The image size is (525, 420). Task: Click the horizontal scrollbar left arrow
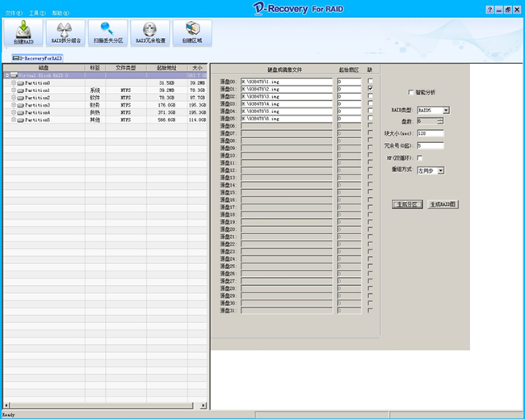click(x=7, y=405)
